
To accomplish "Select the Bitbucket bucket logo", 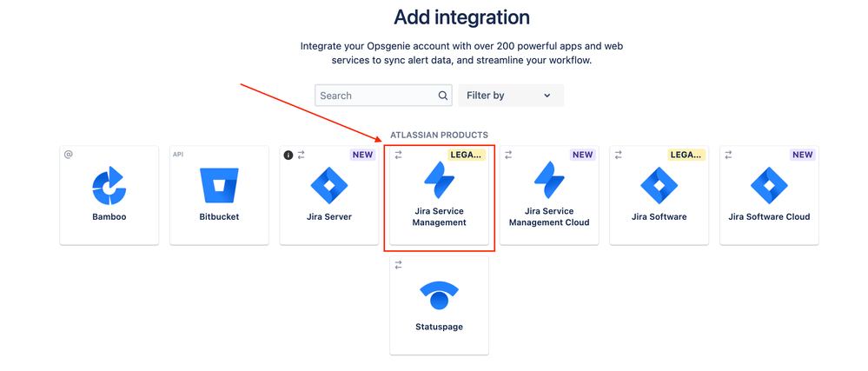I will pos(219,186).
